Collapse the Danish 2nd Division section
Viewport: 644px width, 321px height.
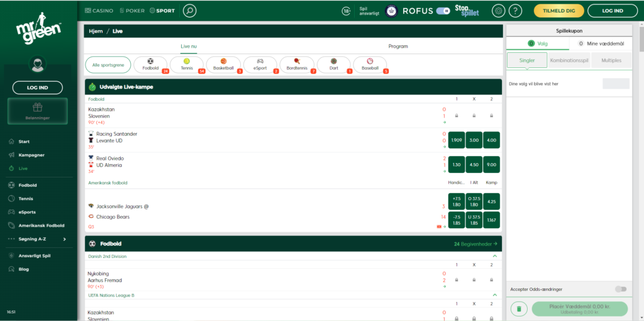click(494, 256)
